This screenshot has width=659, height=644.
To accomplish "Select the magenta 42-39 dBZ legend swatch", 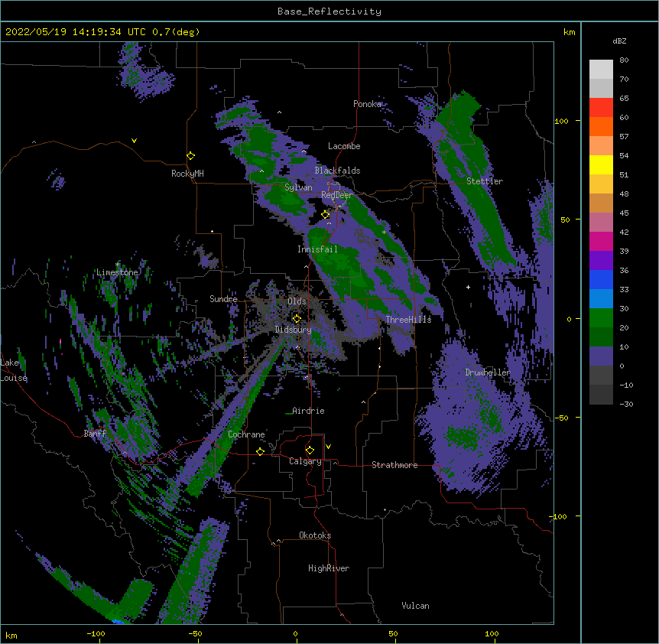I will 601,241.
